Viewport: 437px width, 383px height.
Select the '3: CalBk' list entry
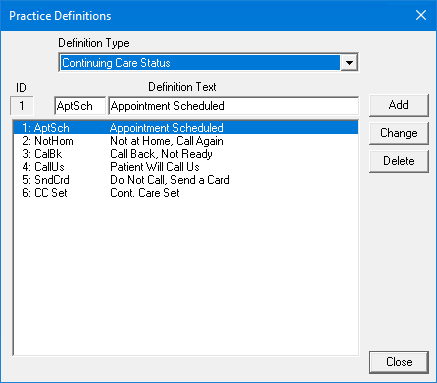[186, 154]
